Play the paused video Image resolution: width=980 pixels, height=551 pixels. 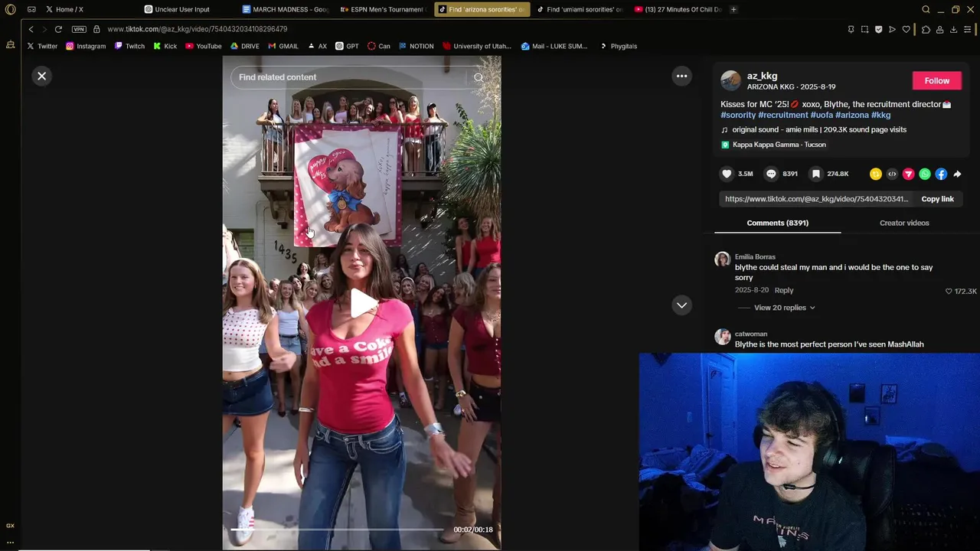(362, 303)
